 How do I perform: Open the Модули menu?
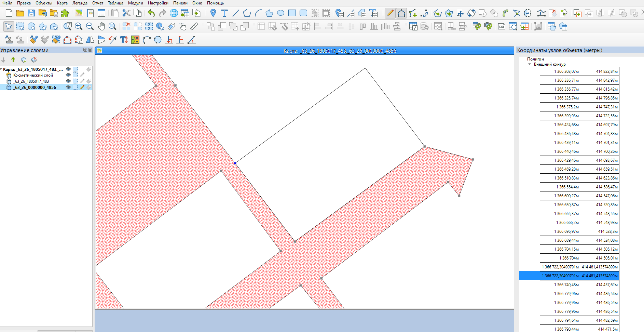135,3
